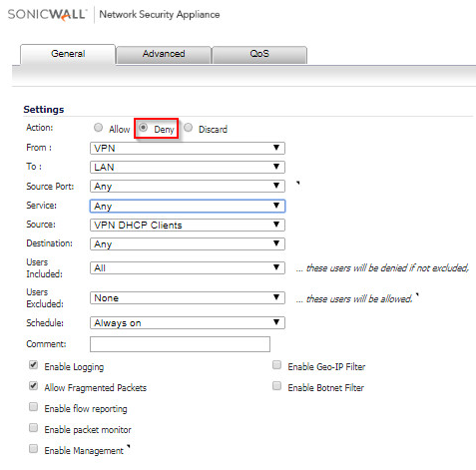Check the Enable Botnet Filter checkbox
The width and height of the screenshot is (476, 470).
(x=276, y=386)
